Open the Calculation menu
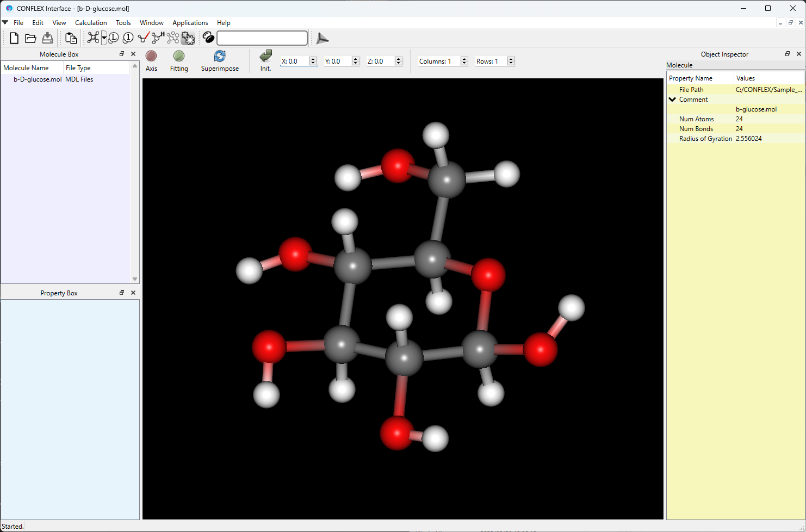The image size is (806, 532). pos(90,22)
